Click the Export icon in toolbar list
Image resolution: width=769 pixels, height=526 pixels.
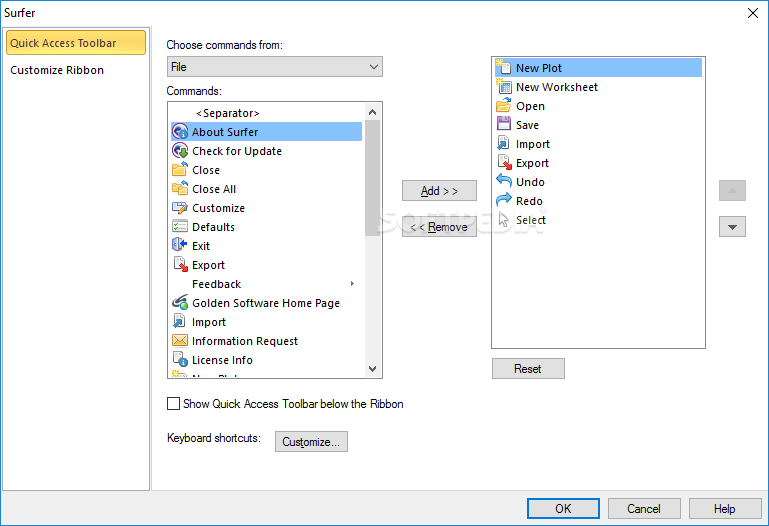(504, 162)
